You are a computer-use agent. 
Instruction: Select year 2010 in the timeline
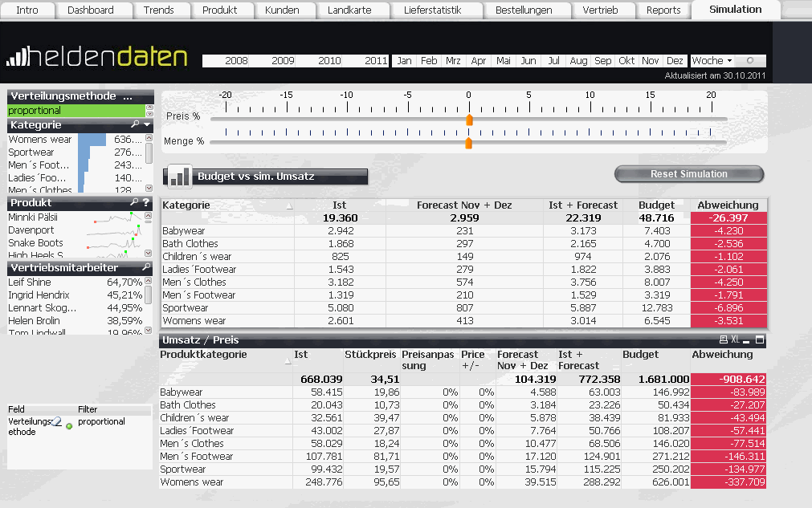(328, 60)
